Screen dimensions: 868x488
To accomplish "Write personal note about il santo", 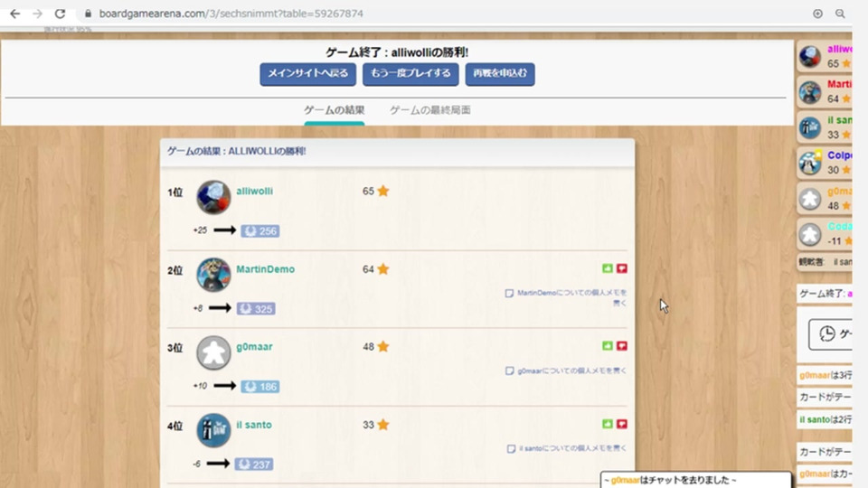I will 568,448.
